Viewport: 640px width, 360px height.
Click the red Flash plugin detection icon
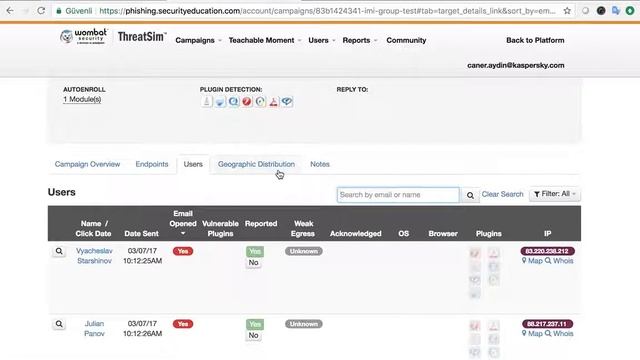point(247,101)
